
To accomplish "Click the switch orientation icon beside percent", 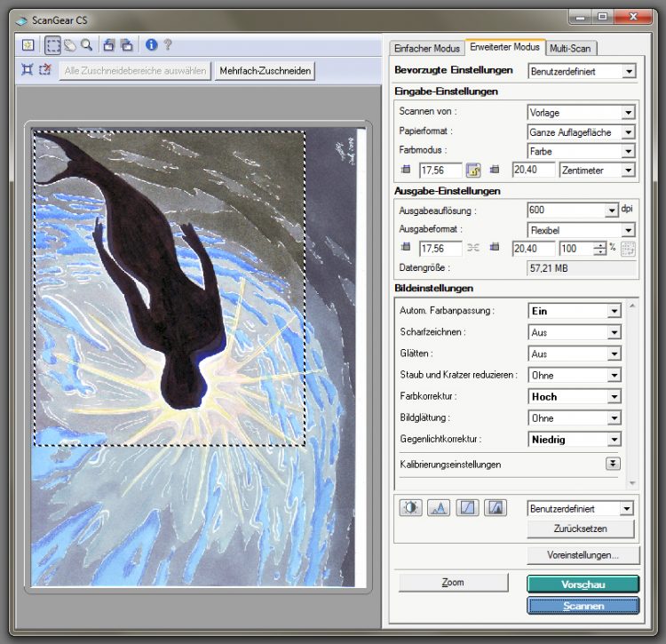I will (x=628, y=249).
